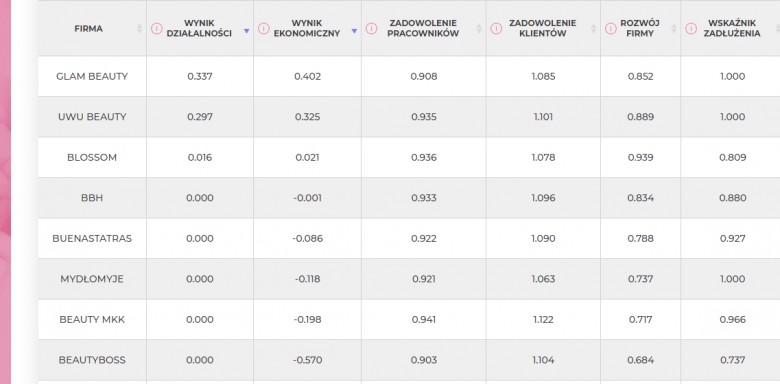Sort by Zadowolenie Pracowników arrows
The image size is (780, 384).
[x=479, y=29]
